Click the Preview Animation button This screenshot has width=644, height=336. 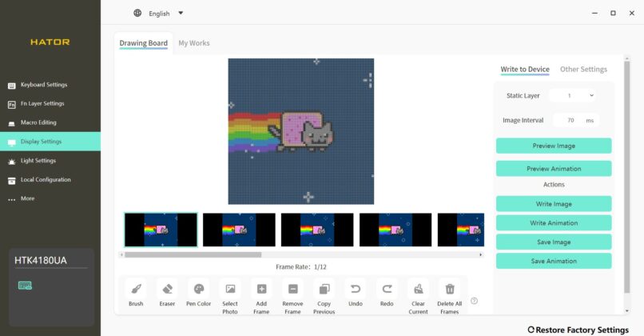554,169
